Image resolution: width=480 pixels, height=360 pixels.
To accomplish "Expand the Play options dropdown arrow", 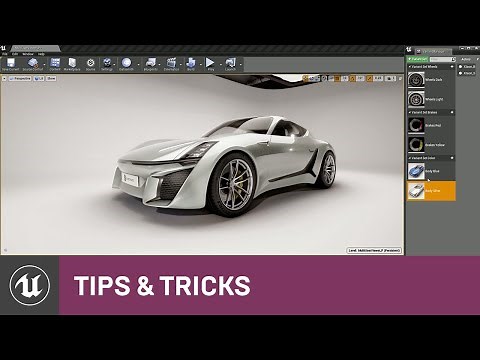I will 220,64.
